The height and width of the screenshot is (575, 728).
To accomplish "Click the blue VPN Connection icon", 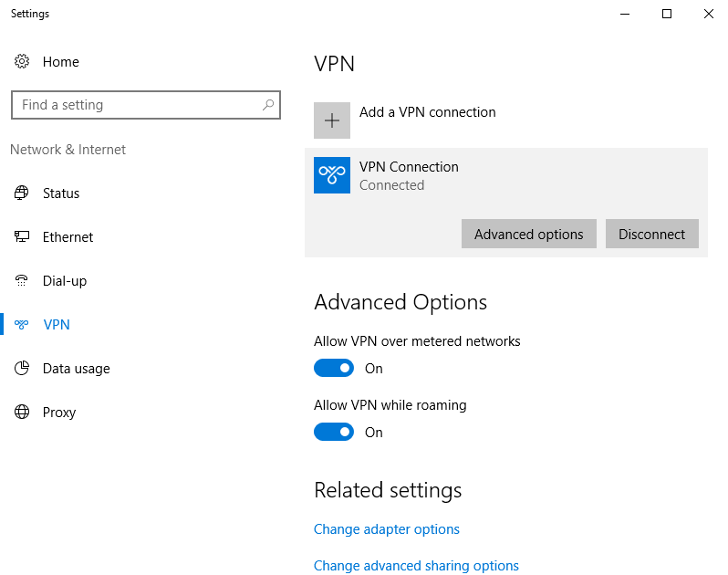I will pyautogui.click(x=332, y=175).
